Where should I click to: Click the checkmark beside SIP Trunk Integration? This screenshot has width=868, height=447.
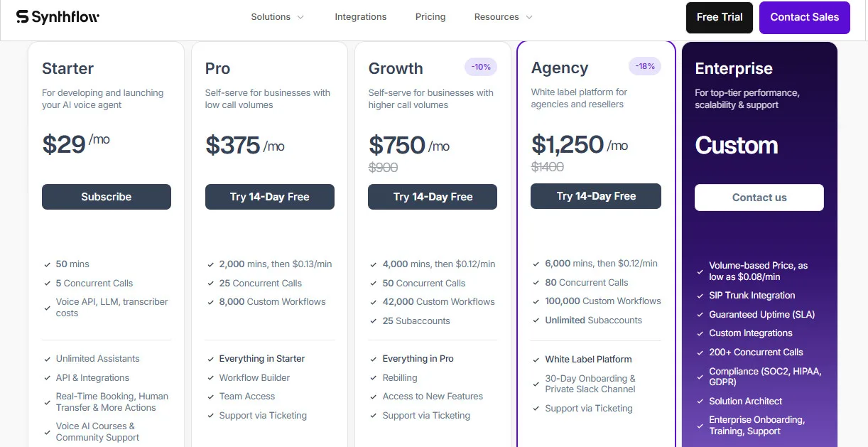700,295
